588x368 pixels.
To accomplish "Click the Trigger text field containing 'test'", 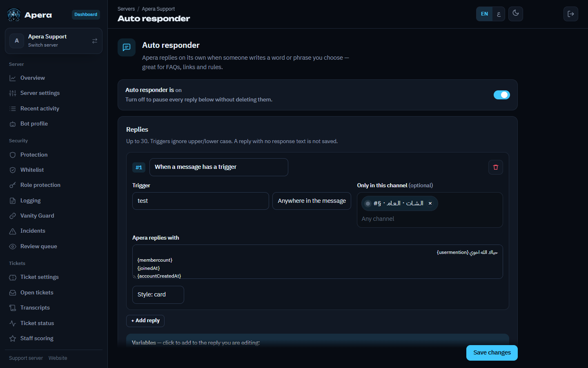I will [x=200, y=201].
